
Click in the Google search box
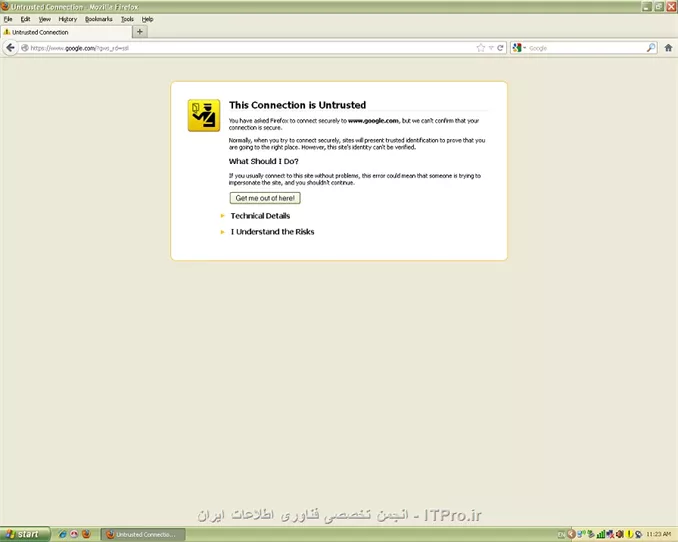pyautogui.click(x=586, y=48)
